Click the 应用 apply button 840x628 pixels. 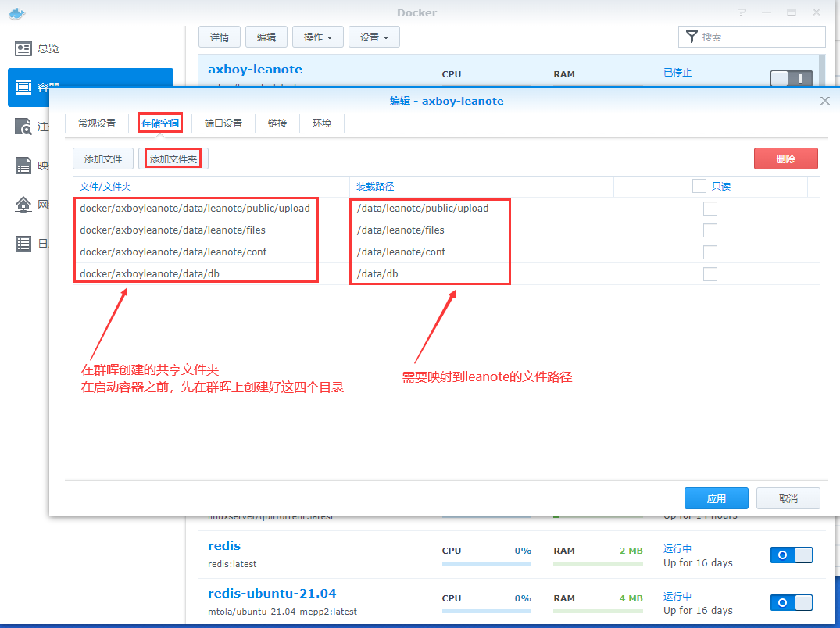coord(717,498)
